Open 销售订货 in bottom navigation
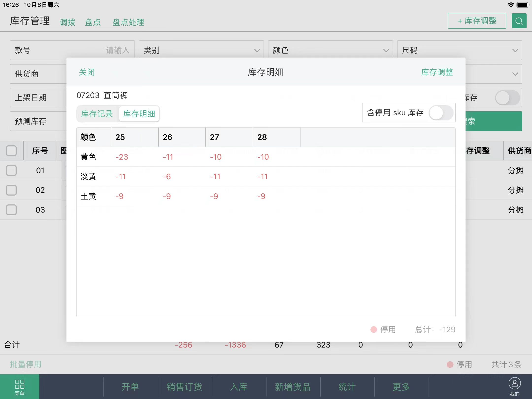 point(184,387)
